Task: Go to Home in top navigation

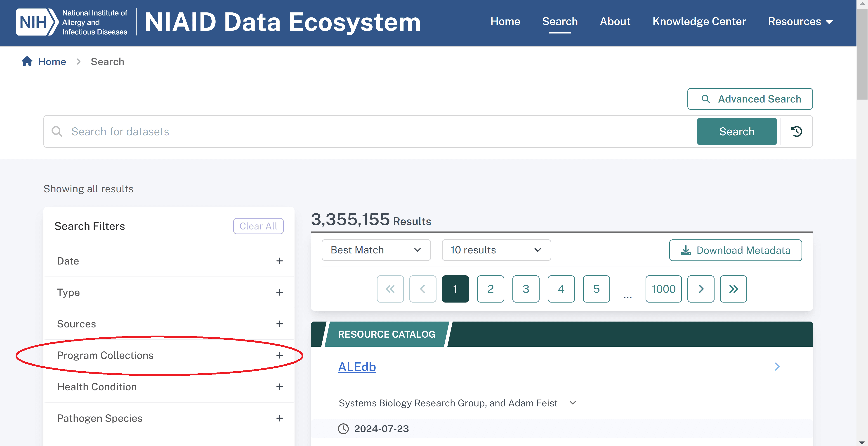Action: click(x=505, y=21)
